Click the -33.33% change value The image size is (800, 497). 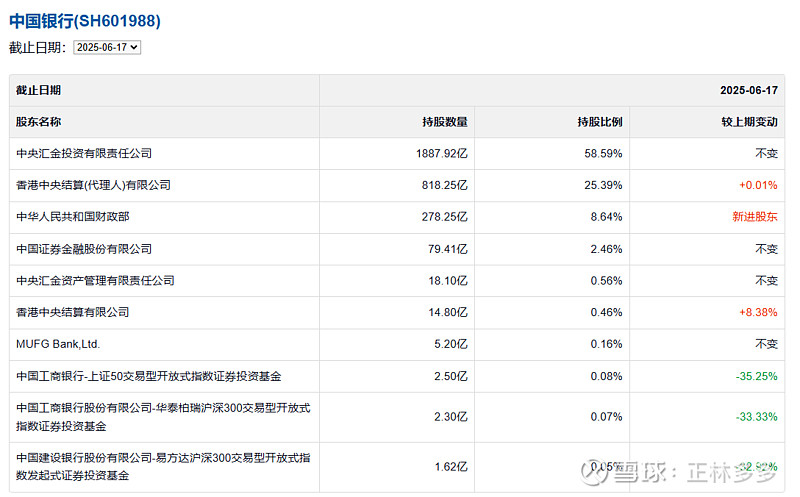tap(757, 417)
